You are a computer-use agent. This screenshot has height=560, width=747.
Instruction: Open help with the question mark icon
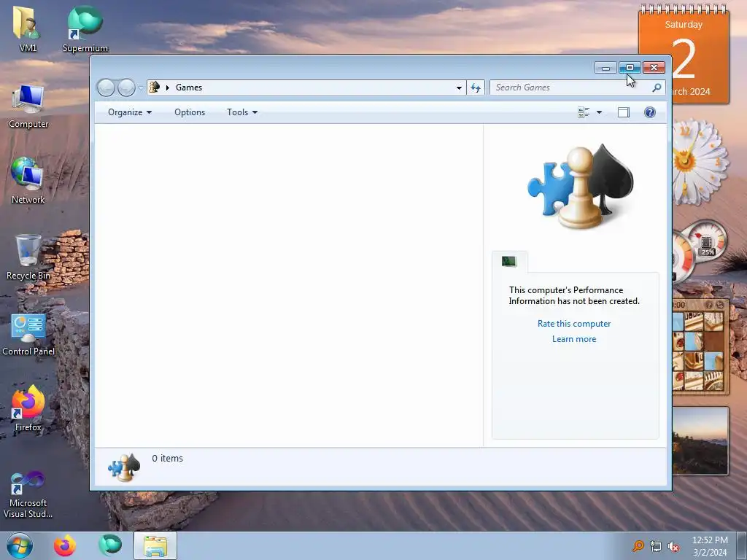(x=650, y=112)
